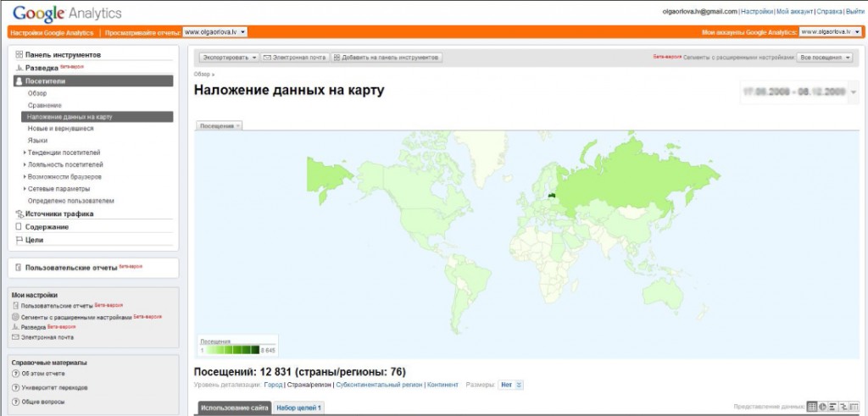
Task: Click Добавить на панель инструментов button
Action: pyautogui.click(x=387, y=58)
